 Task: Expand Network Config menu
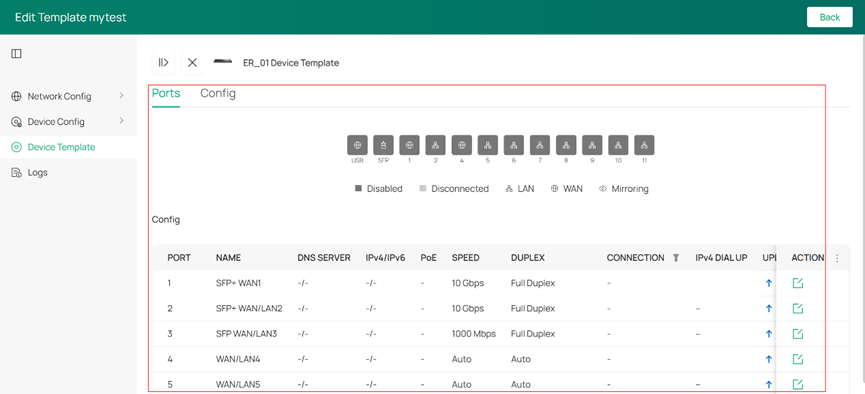68,96
